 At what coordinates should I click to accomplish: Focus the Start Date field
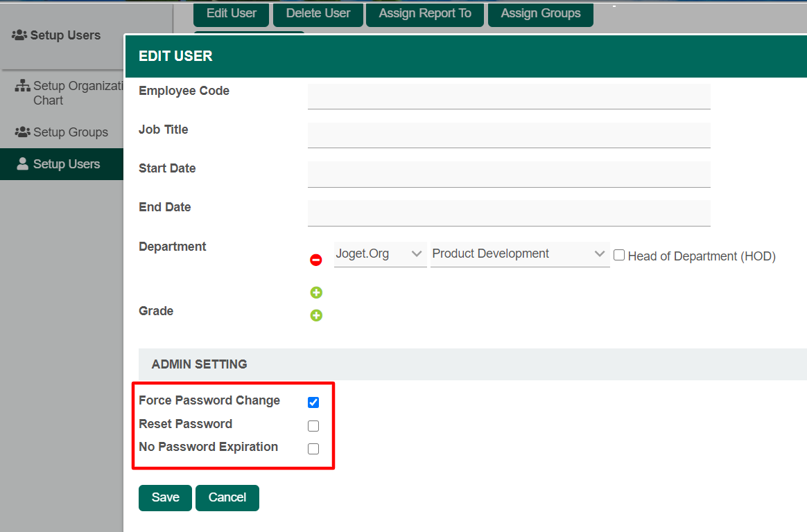tap(509, 174)
